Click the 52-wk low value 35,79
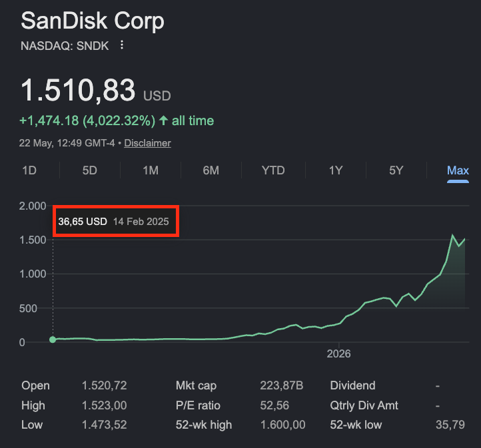Image resolution: width=481 pixels, height=448 pixels. point(450,425)
